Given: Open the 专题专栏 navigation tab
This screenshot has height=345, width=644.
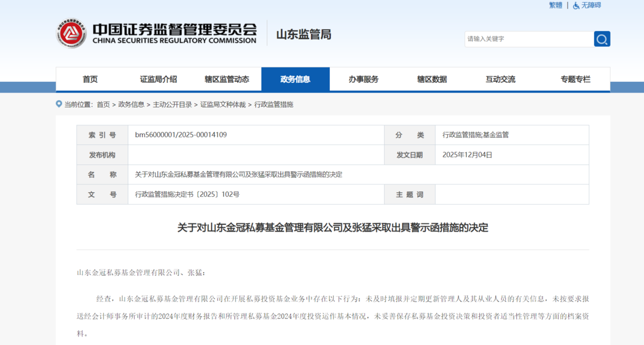Looking at the screenshot, I should 575,79.
